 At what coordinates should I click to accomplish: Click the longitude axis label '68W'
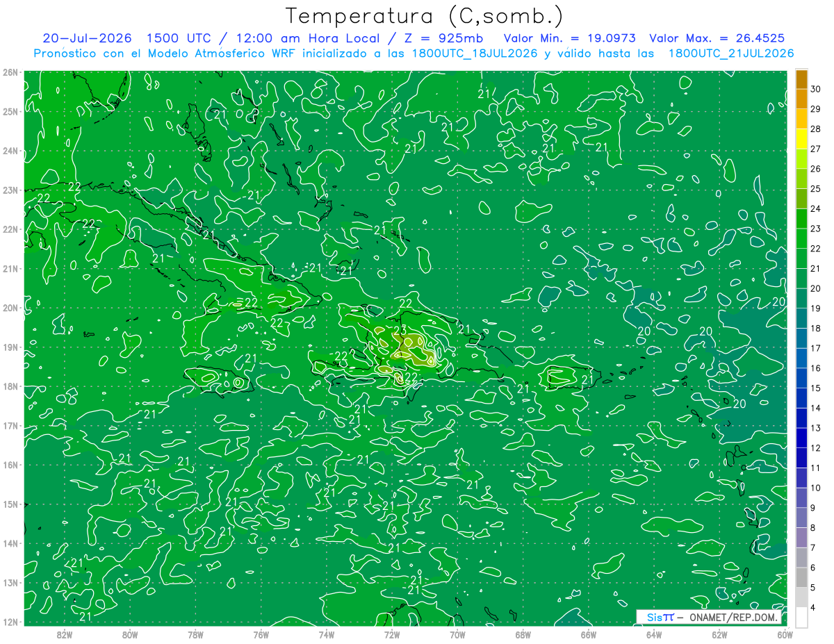(523, 634)
